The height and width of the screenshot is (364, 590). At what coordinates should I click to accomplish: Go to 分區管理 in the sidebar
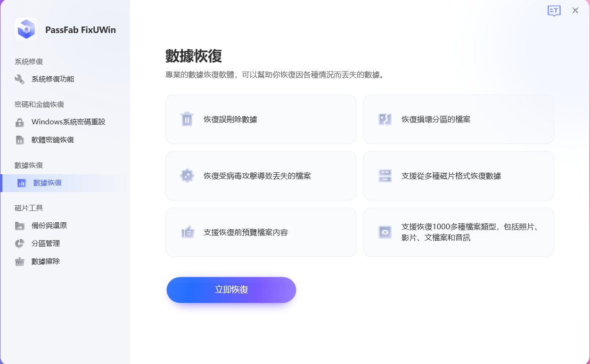[x=46, y=243]
